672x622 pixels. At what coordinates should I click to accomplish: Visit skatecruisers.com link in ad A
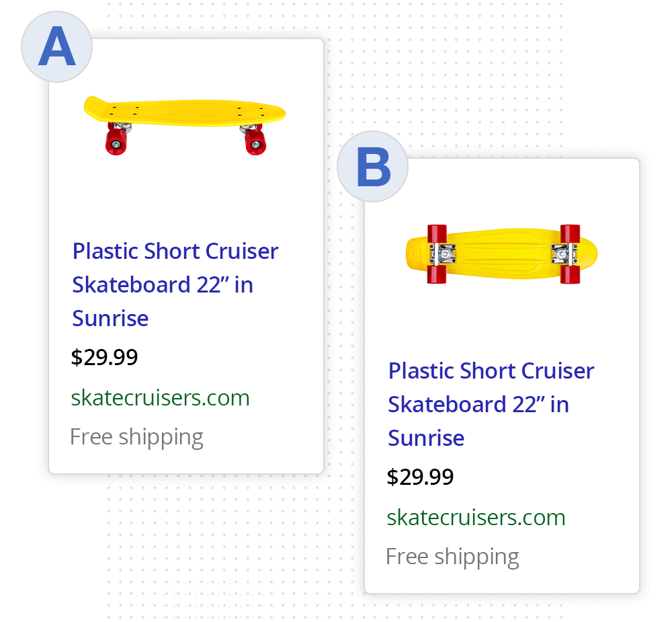pos(161,397)
